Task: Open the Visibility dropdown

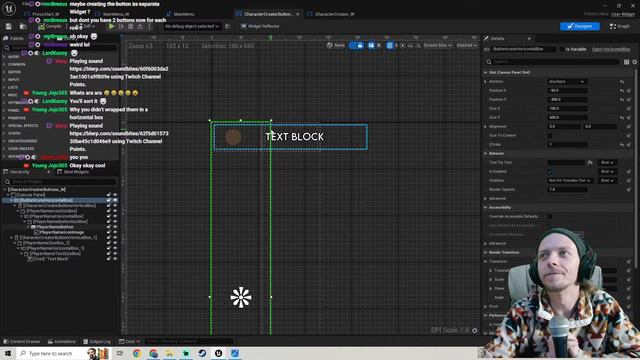Action: click(570, 180)
